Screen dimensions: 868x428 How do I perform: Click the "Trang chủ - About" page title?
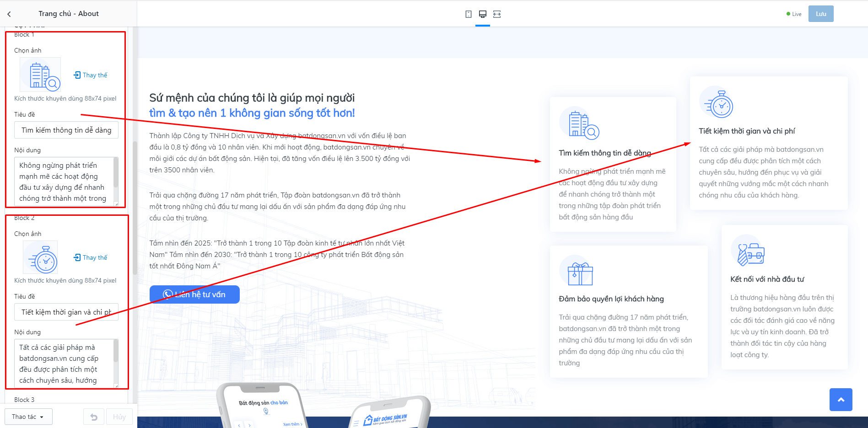(x=69, y=14)
